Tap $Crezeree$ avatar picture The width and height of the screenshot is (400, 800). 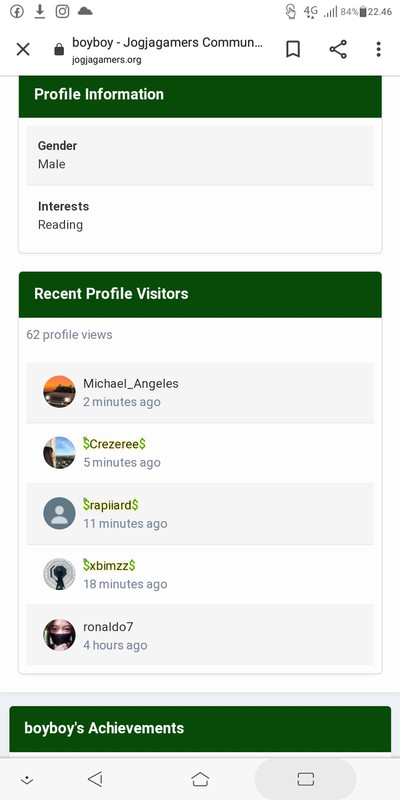[59, 453]
